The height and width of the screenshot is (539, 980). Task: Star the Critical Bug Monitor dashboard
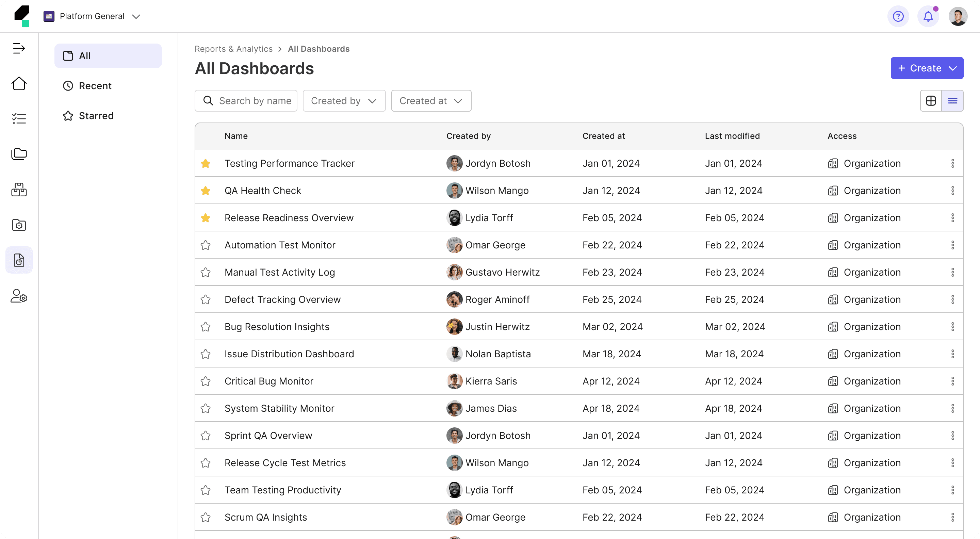point(206,381)
